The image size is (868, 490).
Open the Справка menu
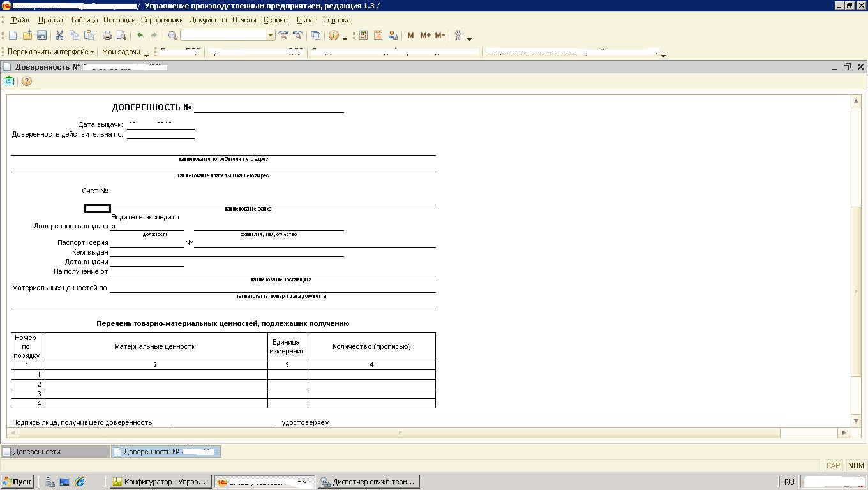(x=336, y=20)
